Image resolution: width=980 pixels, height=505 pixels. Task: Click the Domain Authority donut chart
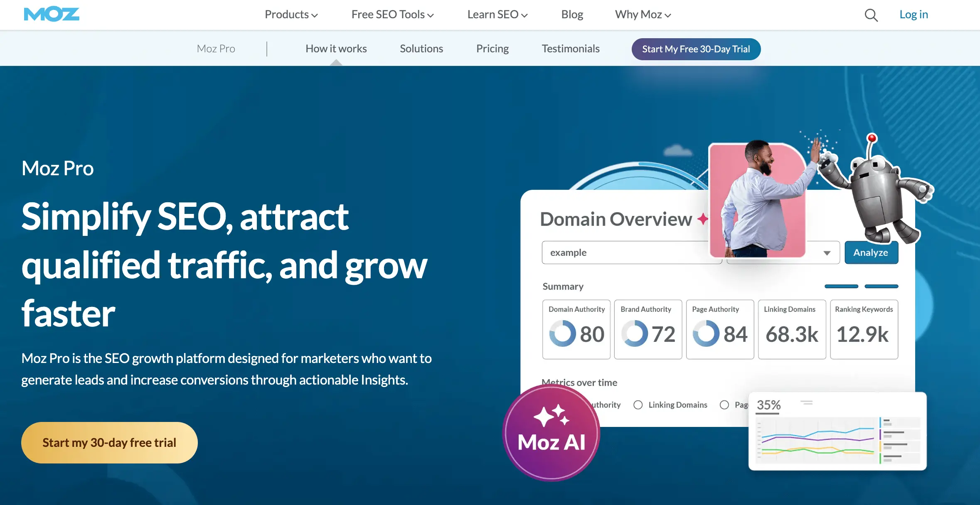point(562,333)
